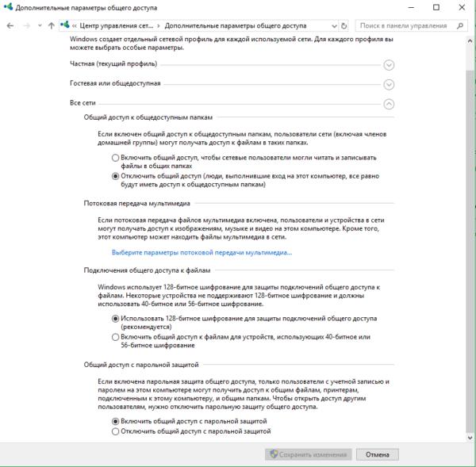Click 'Центр управления сет...' breadcrumb
Viewport: 476px width, 467px height.
point(117,26)
